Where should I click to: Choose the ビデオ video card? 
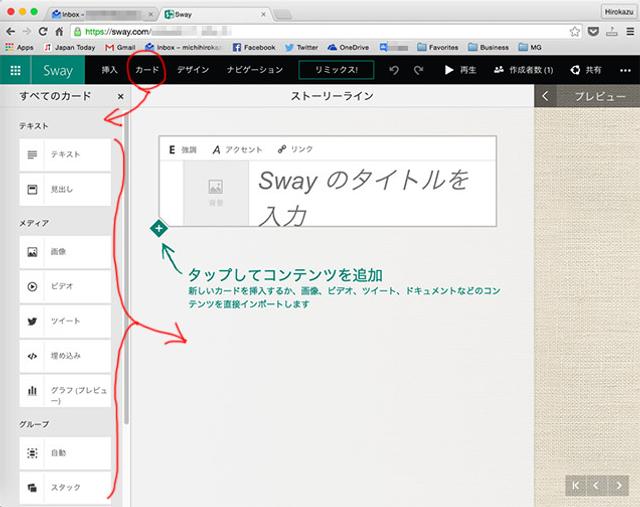pos(65,286)
